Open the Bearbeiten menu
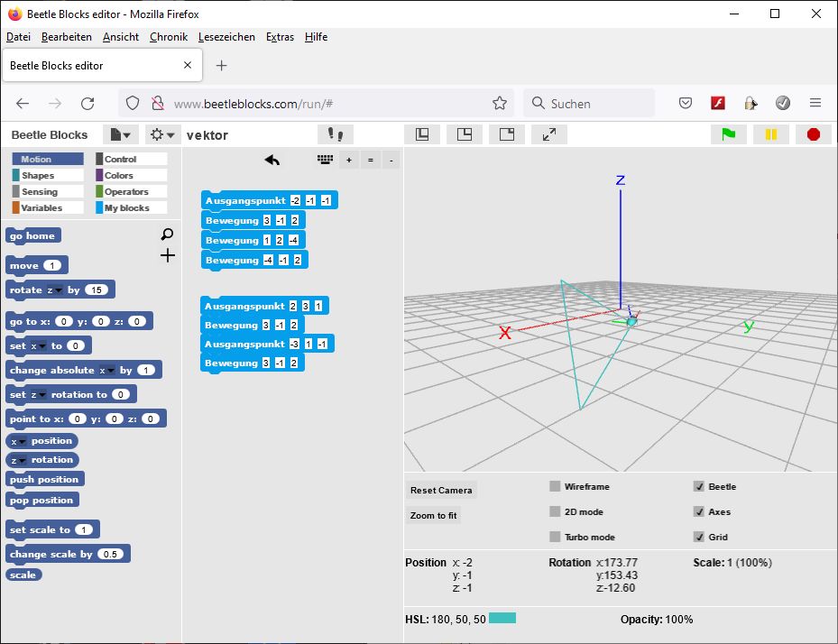The height and width of the screenshot is (644, 838). point(66,37)
